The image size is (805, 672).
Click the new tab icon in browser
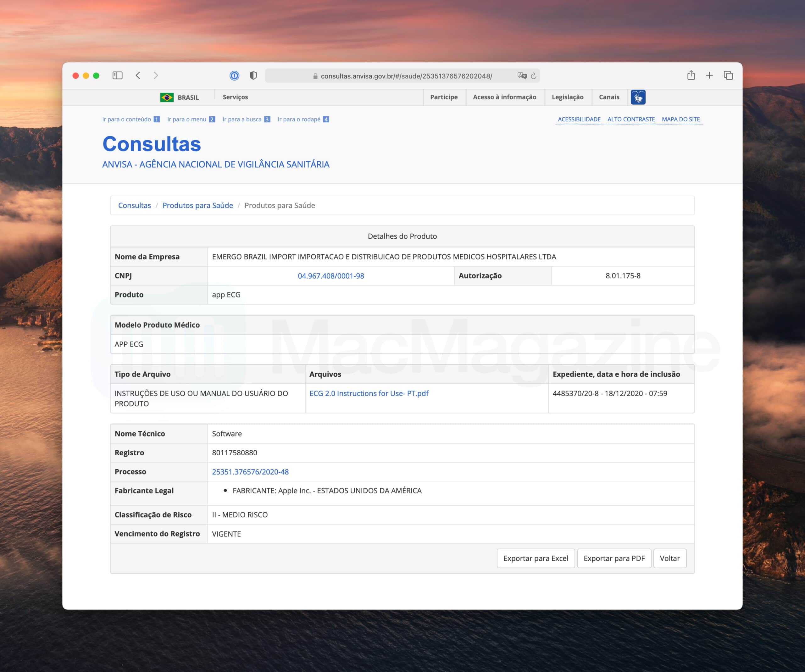[x=710, y=75]
